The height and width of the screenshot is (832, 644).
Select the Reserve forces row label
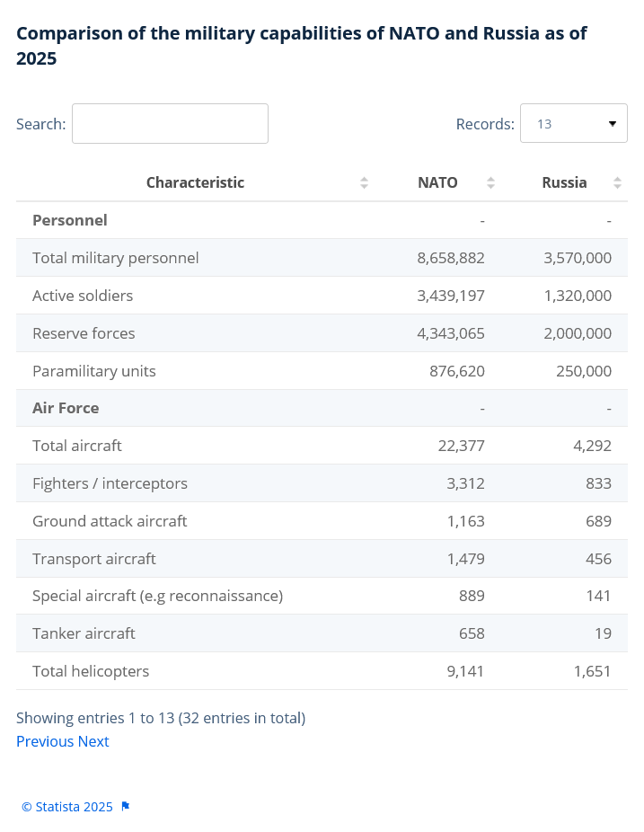coord(84,333)
